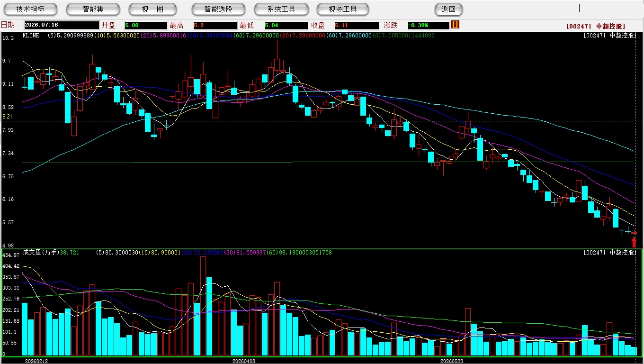
Task: Click the 收盘 value 5.11 field
Action: (357, 25)
